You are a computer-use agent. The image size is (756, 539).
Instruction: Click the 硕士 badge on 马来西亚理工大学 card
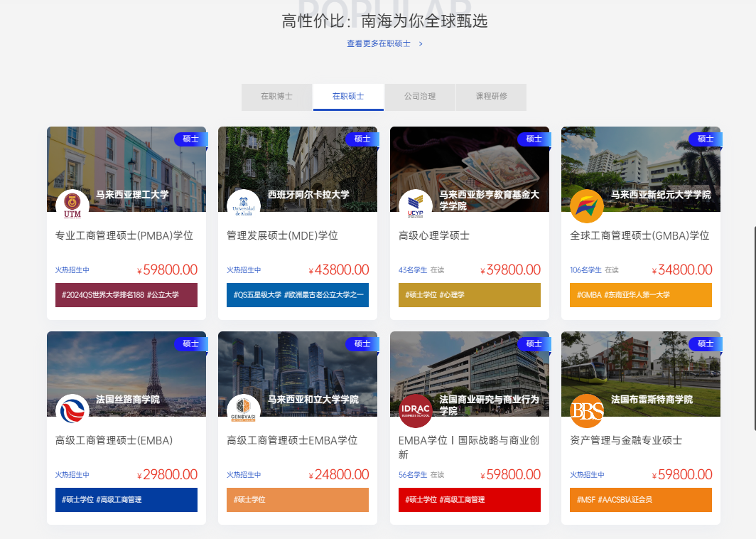[191, 139]
